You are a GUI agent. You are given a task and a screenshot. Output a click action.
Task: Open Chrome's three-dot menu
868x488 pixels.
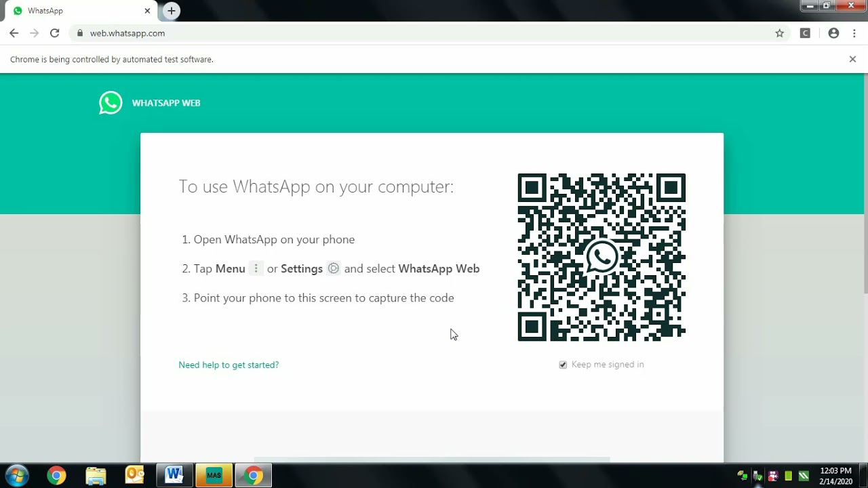click(854, 33)
